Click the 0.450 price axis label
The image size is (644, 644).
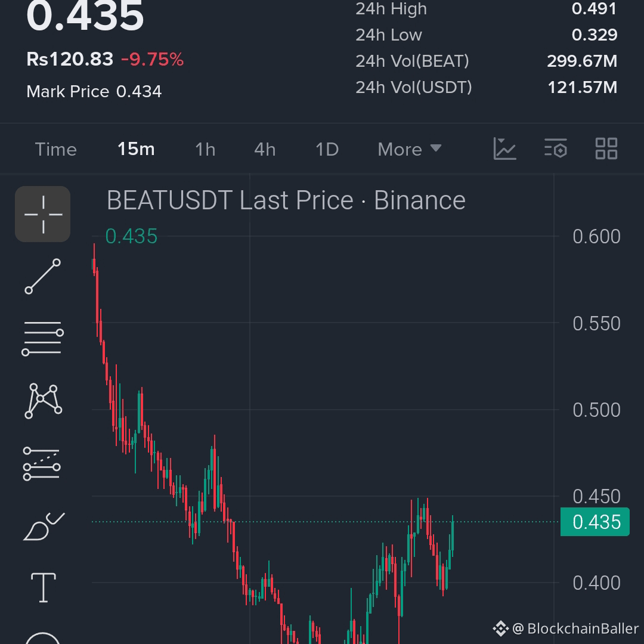coord(596,497)
